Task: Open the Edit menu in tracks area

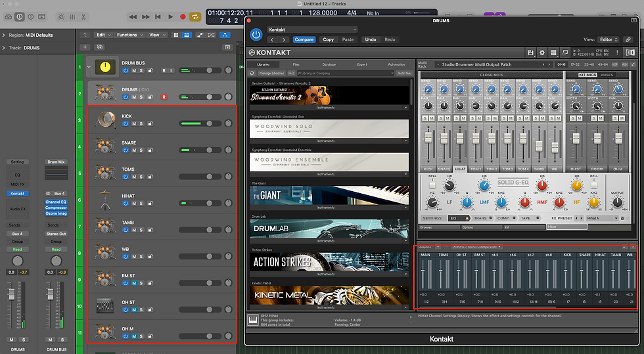Action: (x=103, y=35)
